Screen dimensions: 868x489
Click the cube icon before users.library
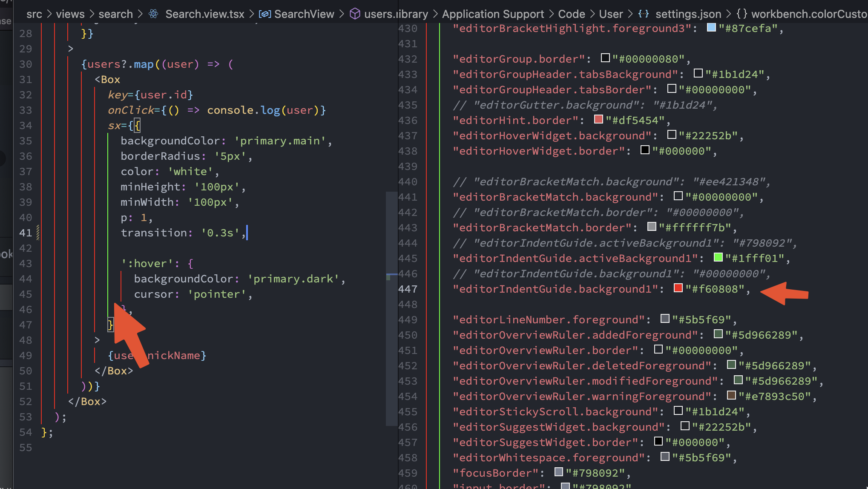(x=354, y=14)
